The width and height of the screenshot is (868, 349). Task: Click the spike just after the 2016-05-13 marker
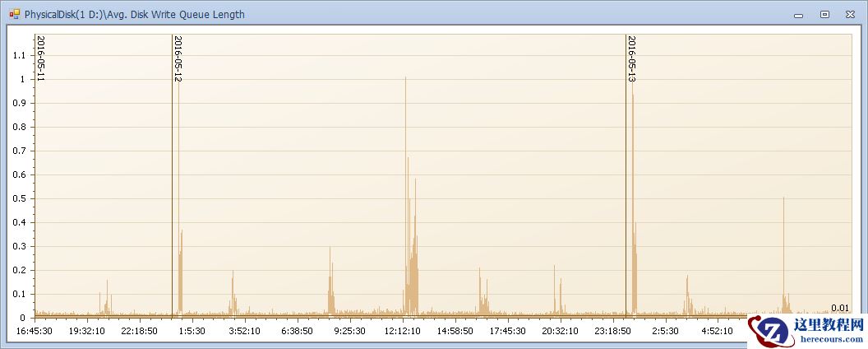pos(633,199)
